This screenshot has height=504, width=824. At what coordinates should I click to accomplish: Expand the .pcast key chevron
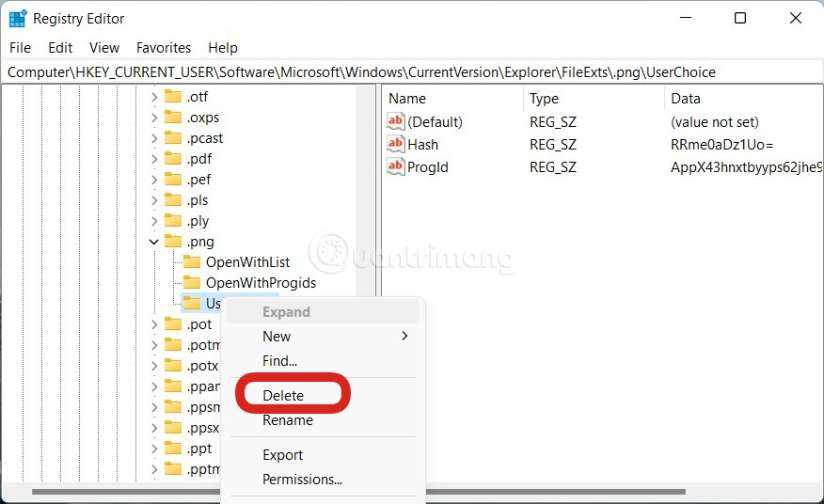tap(154, 138)
